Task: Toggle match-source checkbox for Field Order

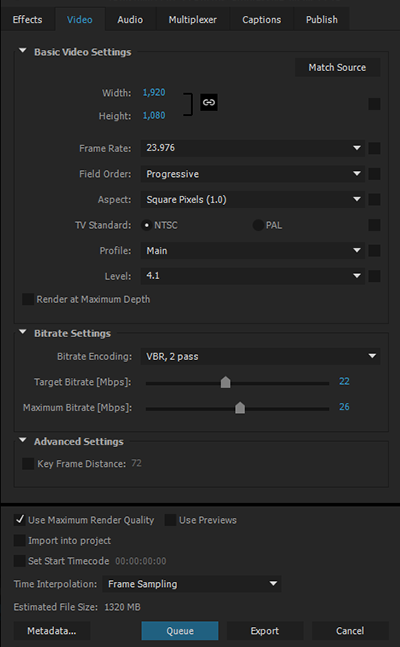Action: tap(374, 174)
